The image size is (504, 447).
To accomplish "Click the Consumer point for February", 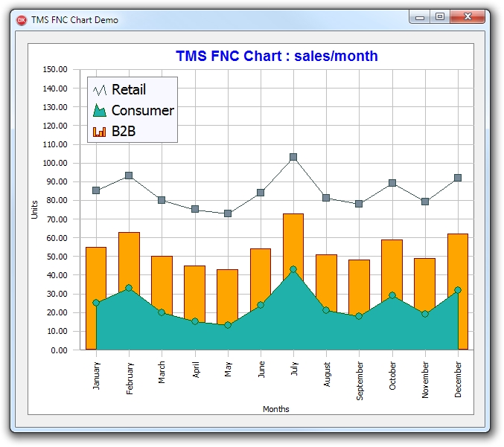I will coord(129,288).
